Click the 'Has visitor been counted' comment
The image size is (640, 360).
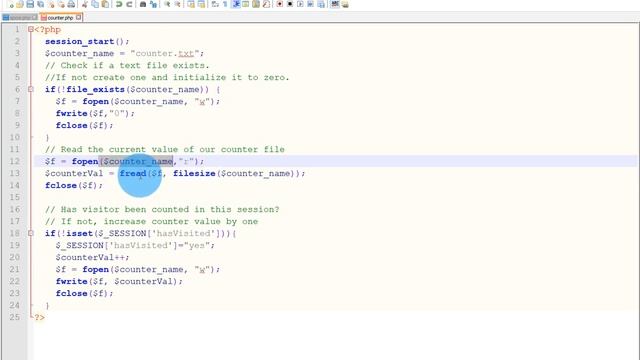162,209
